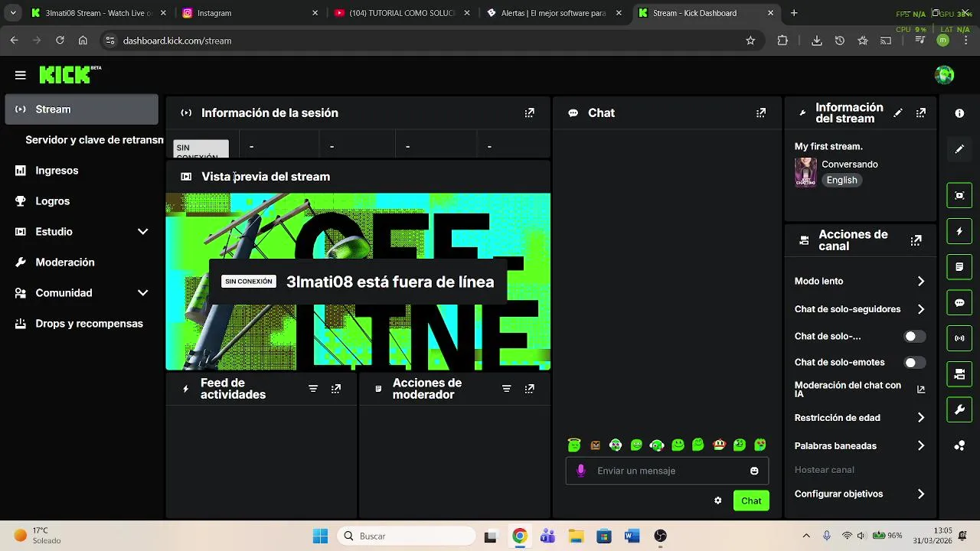Click the Conversando category name
Viewport: 980px width, 551px height.
pyautogui.click(x=850, y=165)
